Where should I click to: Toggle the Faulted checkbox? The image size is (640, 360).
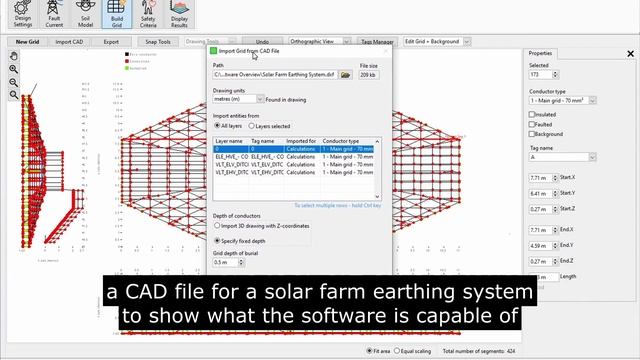click(x=531, y=124)
